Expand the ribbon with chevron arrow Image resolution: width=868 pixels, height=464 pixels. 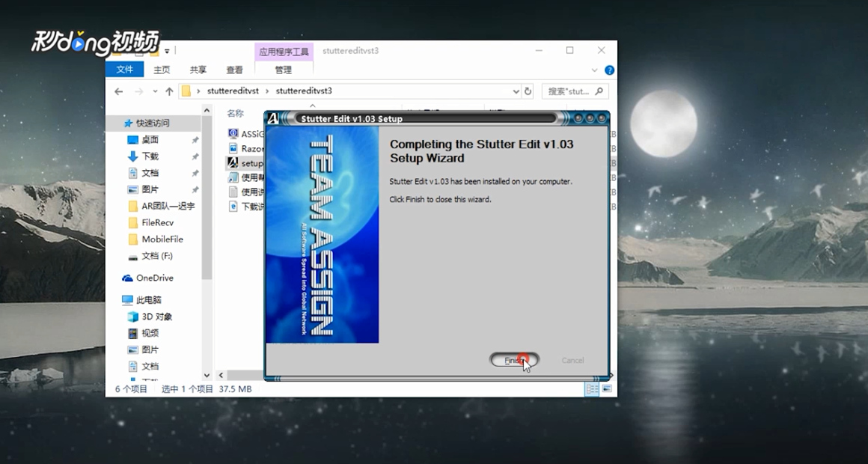(x=595, y=70)
